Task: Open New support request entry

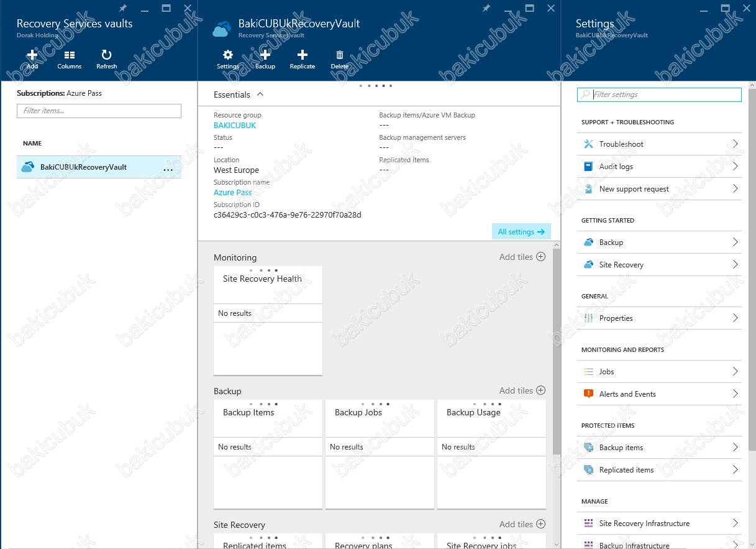Action: coord(659,189)
